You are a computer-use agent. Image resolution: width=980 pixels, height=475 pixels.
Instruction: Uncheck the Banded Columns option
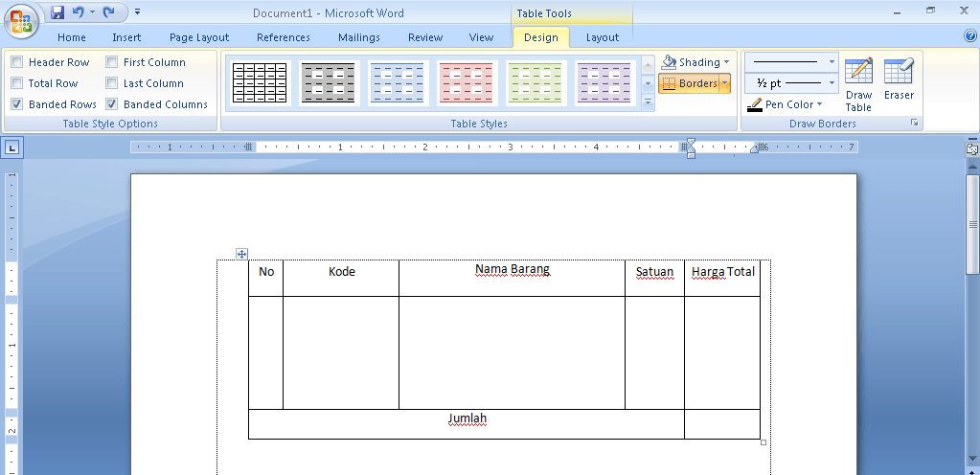[x=111, y=103]
